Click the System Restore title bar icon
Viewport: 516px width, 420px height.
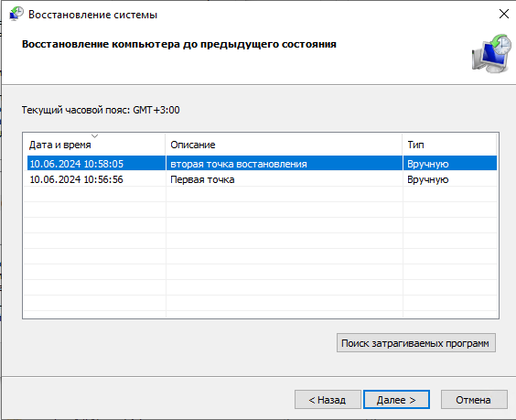coord(16,14)
